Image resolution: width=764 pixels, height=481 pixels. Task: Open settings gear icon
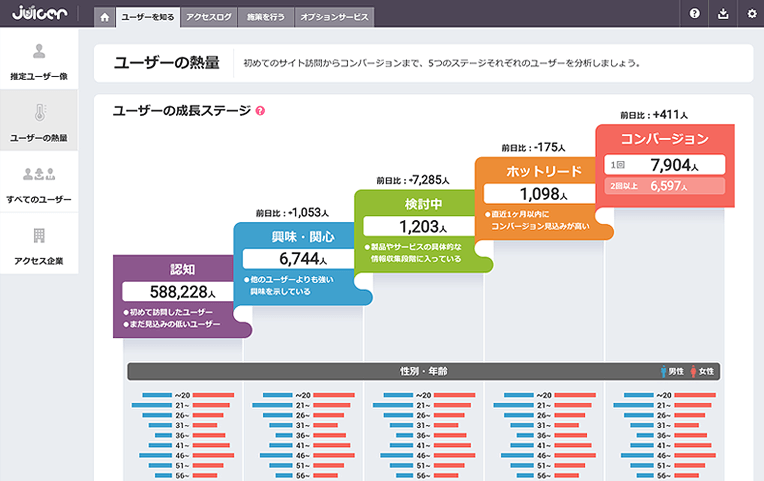click(x=752, y=14)
